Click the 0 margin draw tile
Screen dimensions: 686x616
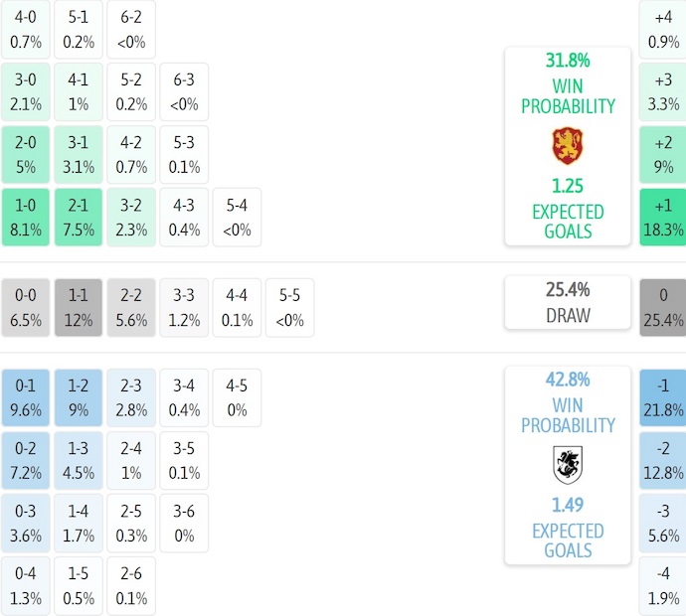[663, 308]
